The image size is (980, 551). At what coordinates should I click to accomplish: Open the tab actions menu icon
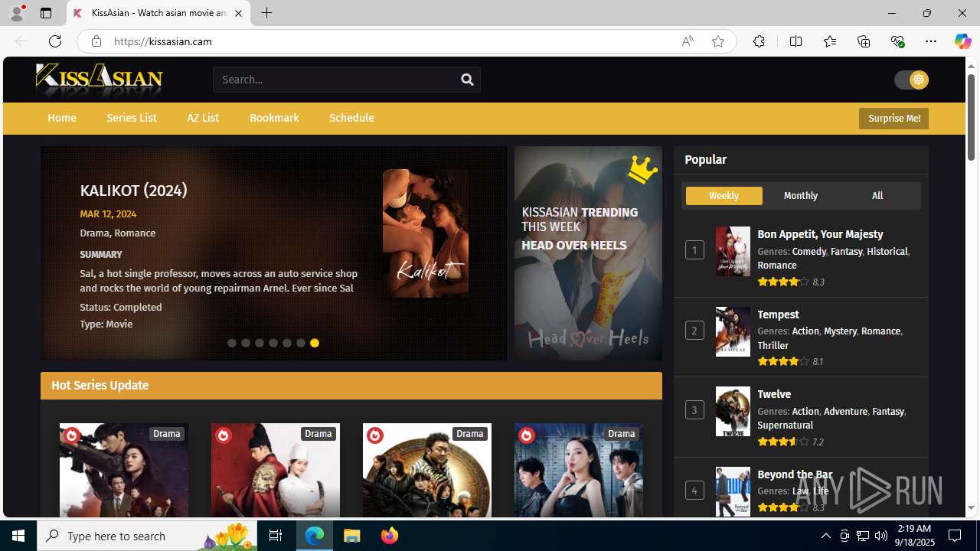click(x=46, y=13)
